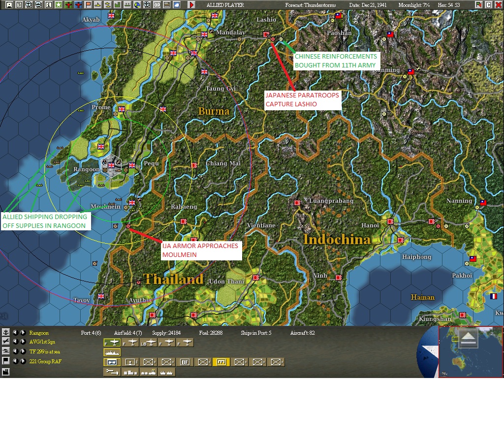504x442 pixels.
Task: Open the 'AVG/1st Sqn' air unit link
Action: tap(42, 342)
